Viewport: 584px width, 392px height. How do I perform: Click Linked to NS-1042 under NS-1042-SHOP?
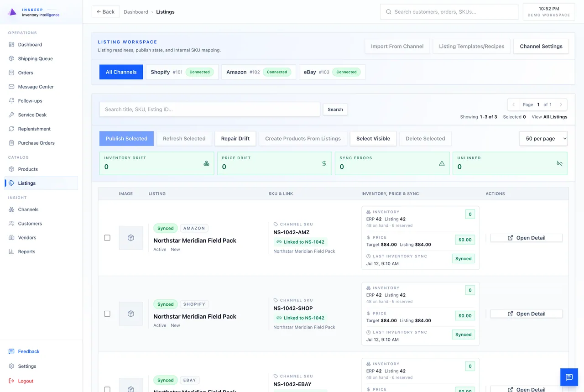(x=301, y=318)
